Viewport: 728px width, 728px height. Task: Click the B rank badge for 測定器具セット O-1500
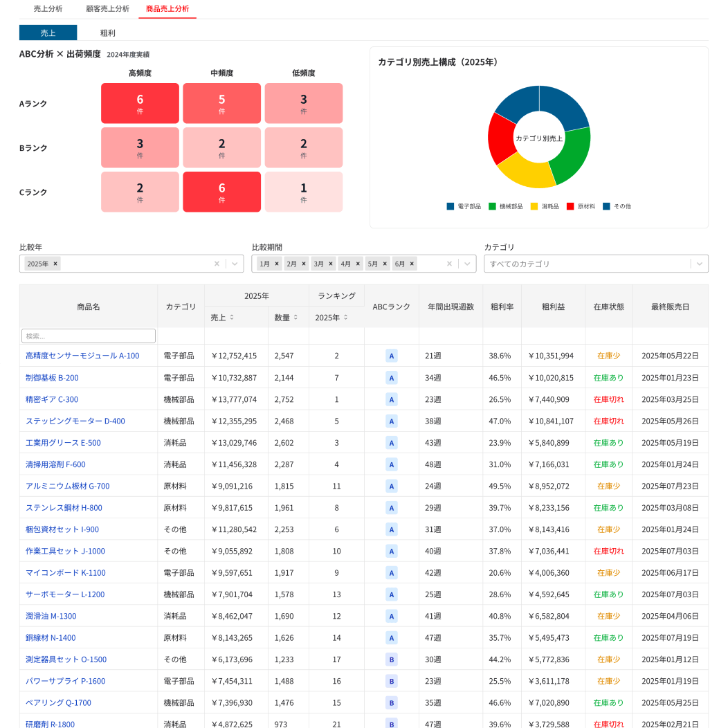[x=392, y=659]
